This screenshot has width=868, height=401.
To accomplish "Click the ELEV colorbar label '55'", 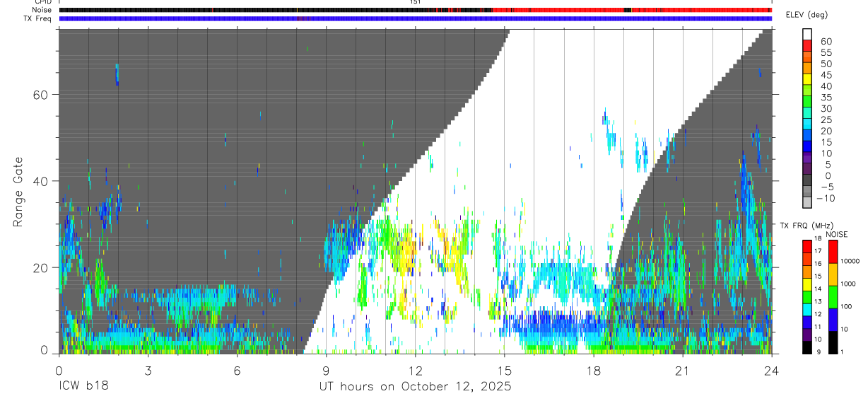I will [826, 52].
